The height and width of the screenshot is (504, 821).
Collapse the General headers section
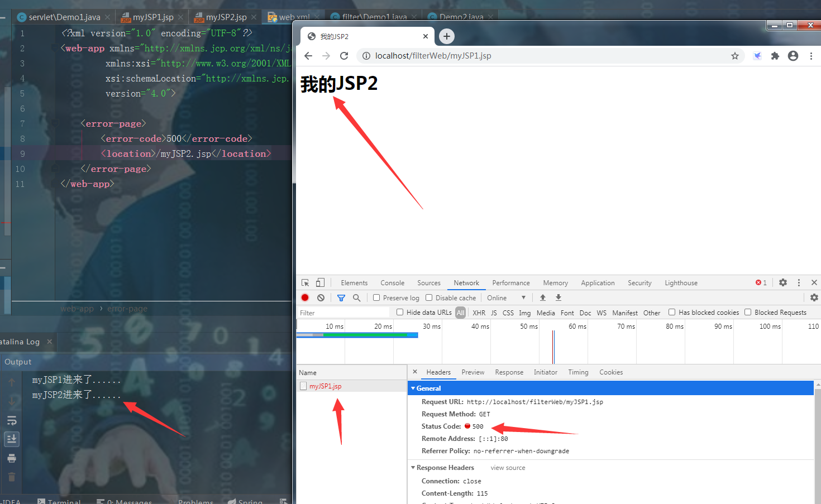[413, 388]
